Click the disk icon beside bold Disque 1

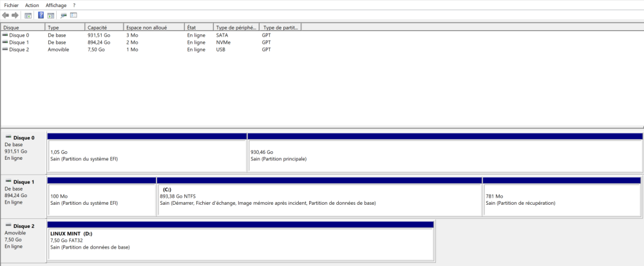[x=8, y=181]
